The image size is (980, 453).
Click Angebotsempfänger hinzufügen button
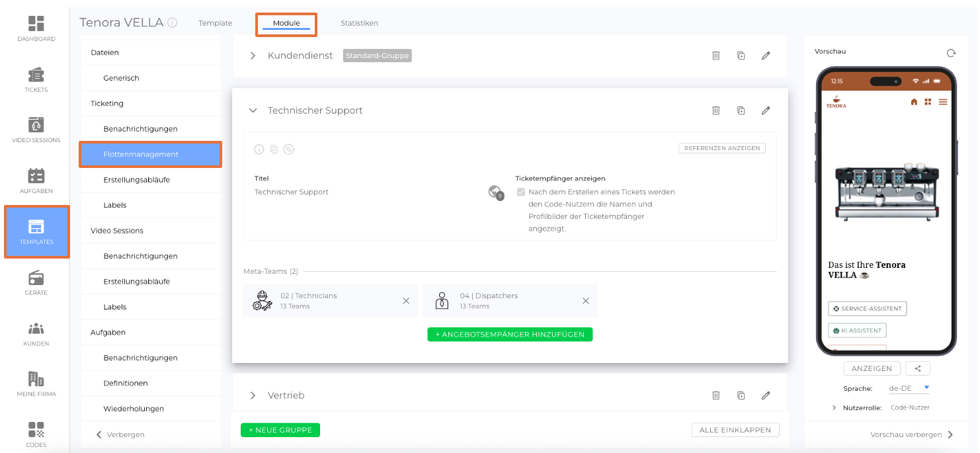tap(510, 335)
